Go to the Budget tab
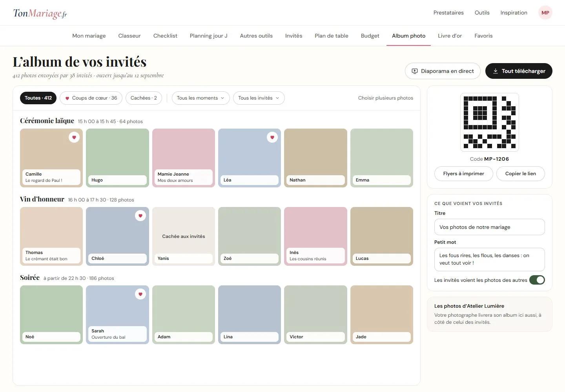565x392 pixels. tap(370, 36)
